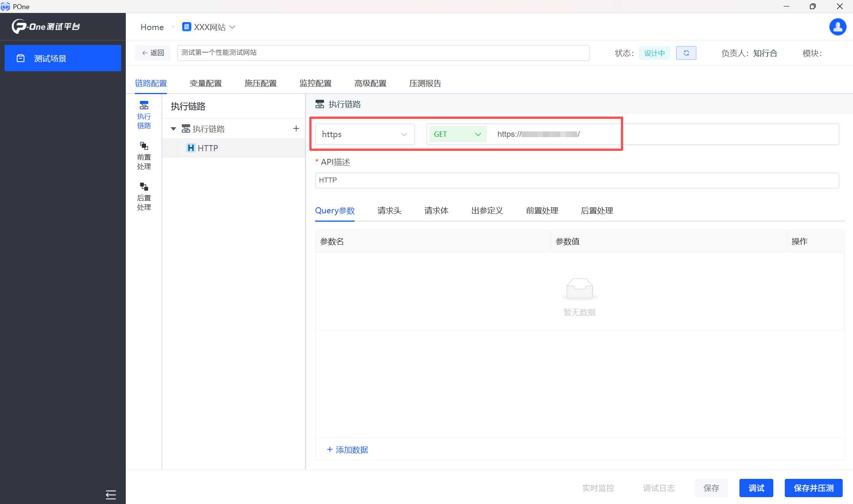Click the 保存并压测 button

(813, 488)
